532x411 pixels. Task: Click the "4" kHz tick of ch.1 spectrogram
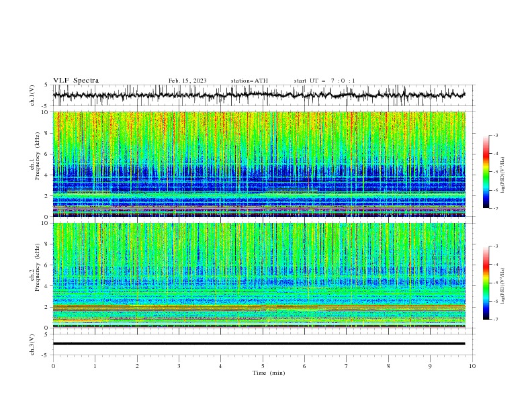47,175
